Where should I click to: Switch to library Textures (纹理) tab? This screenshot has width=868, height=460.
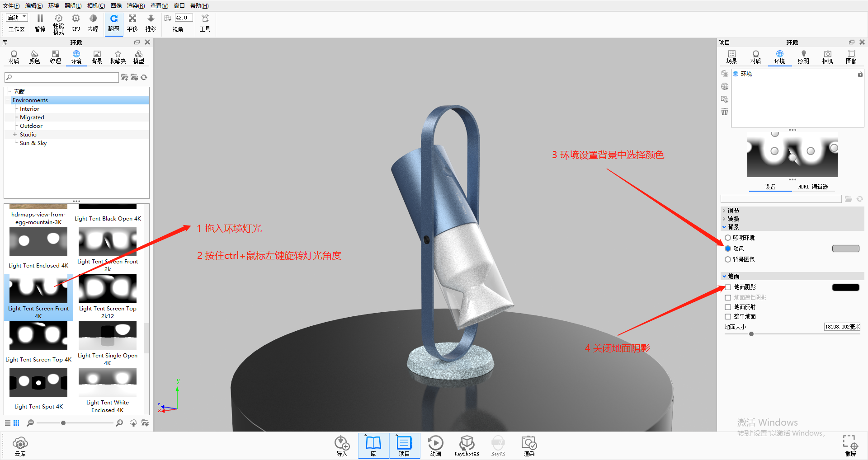click(56, 57)
